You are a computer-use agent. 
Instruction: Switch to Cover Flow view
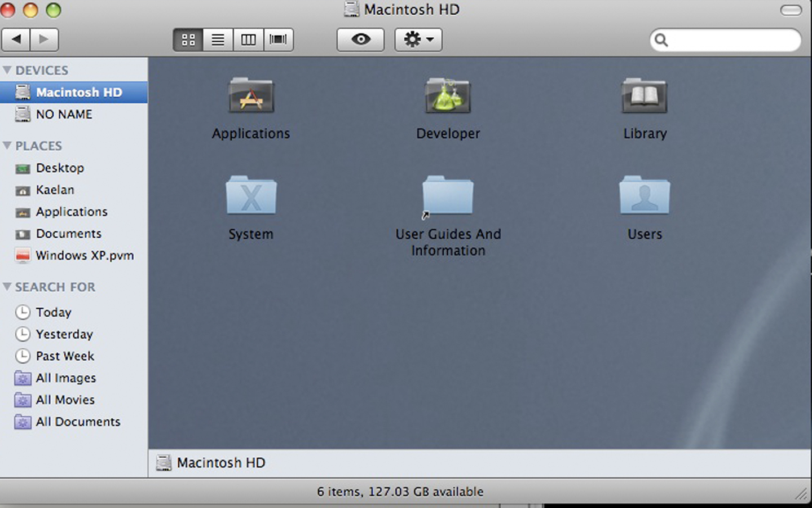[278, 40]
